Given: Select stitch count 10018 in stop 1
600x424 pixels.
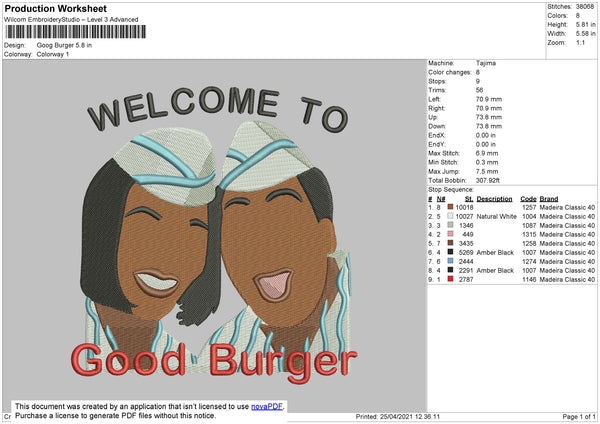Looking at the screenshot, I should point(464,207).
